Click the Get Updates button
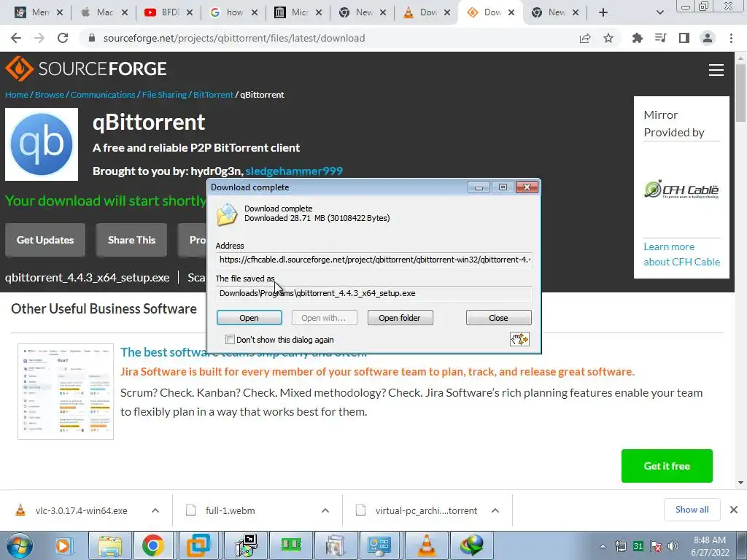This screenshot has height=560, width=747. pyautogui.click(x=45, y=240)
